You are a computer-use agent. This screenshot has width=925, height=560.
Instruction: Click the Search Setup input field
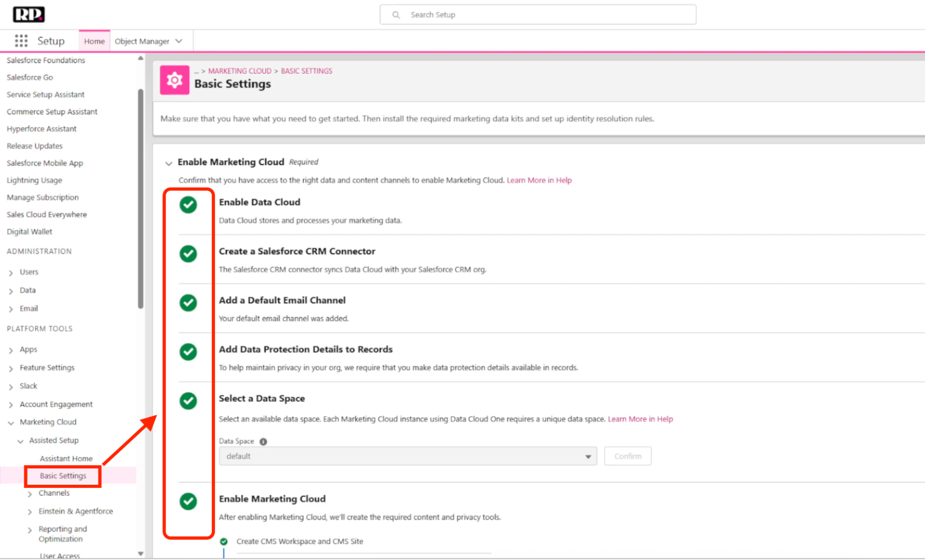coord(546,15)
